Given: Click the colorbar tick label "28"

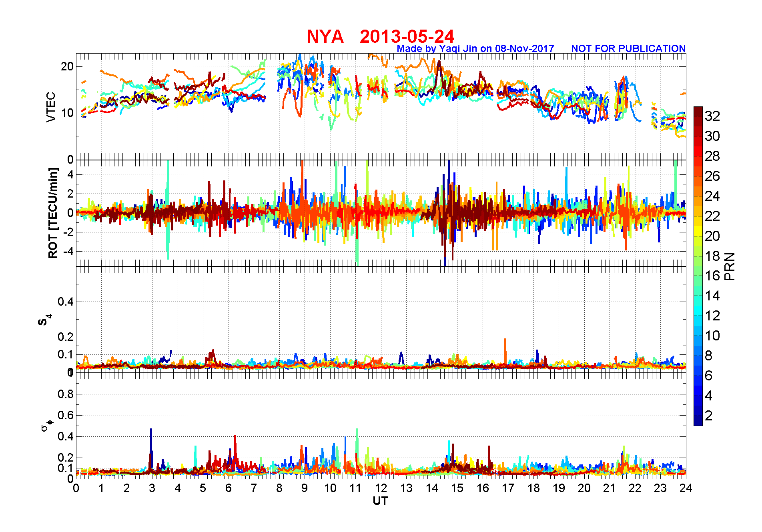Looking at the screenshot, I should [x=712, y=156].
